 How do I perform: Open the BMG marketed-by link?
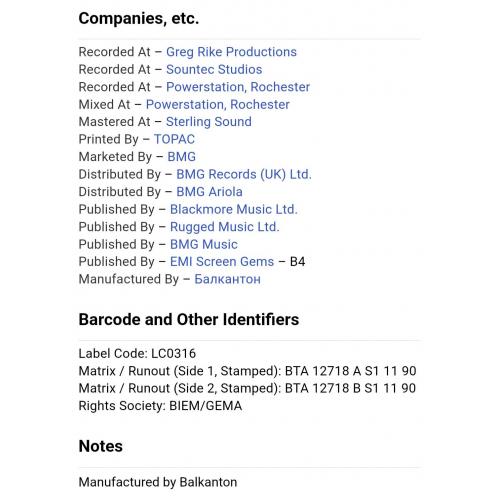pos(181,157)
